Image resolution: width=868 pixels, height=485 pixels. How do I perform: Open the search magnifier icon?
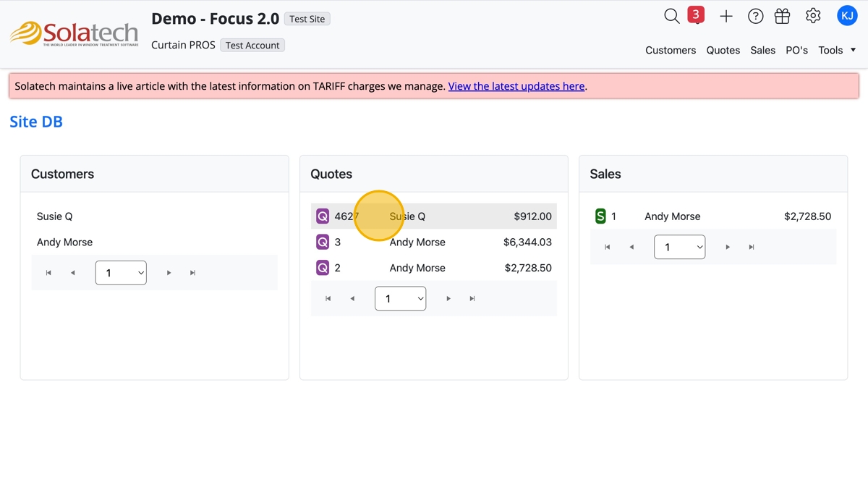click(671, 16)
